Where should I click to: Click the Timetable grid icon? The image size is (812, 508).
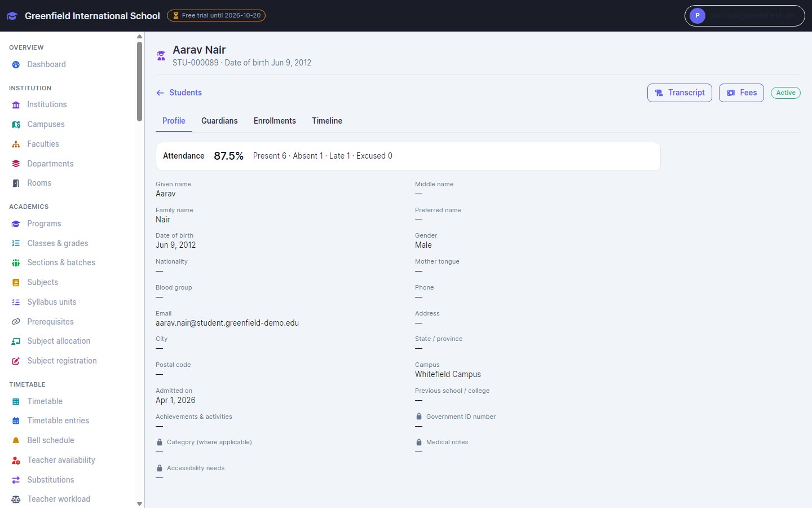tap(16, 402)
